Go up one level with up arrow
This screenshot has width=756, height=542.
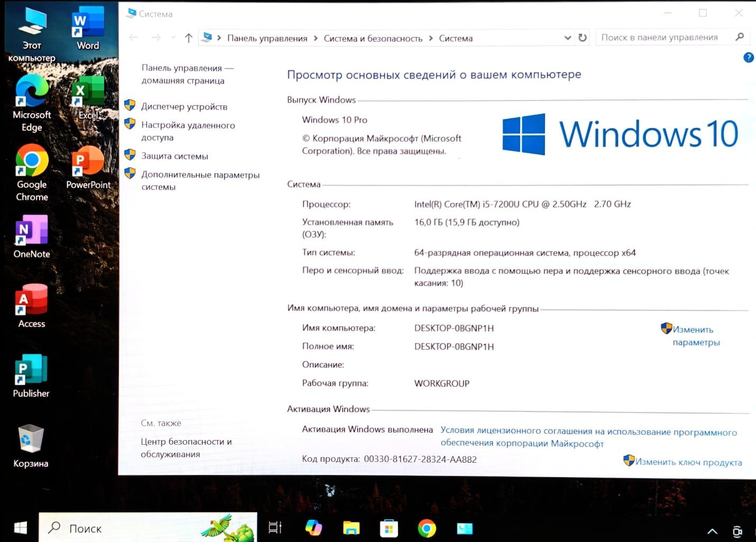[188, 38]
